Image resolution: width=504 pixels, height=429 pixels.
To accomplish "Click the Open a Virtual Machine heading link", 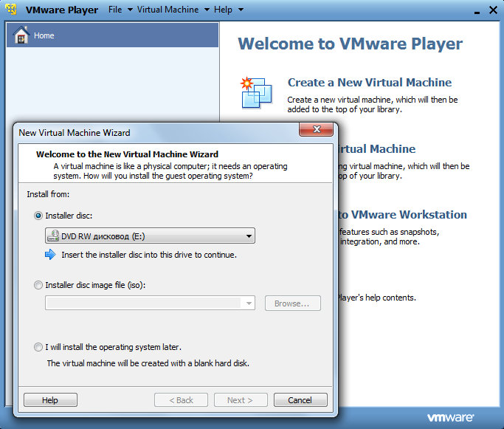I will [x=376, y=149].
